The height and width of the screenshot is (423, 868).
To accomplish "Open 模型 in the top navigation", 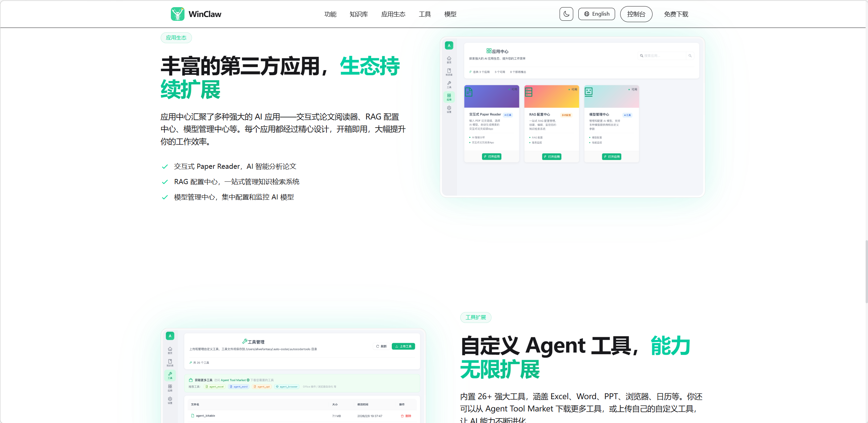I will click(450, 14).
